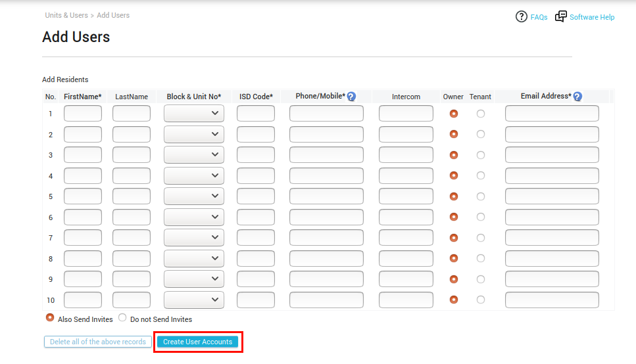Click Create User Accounts button
This screenshot has height=364, width=636.
pos(197,342)
